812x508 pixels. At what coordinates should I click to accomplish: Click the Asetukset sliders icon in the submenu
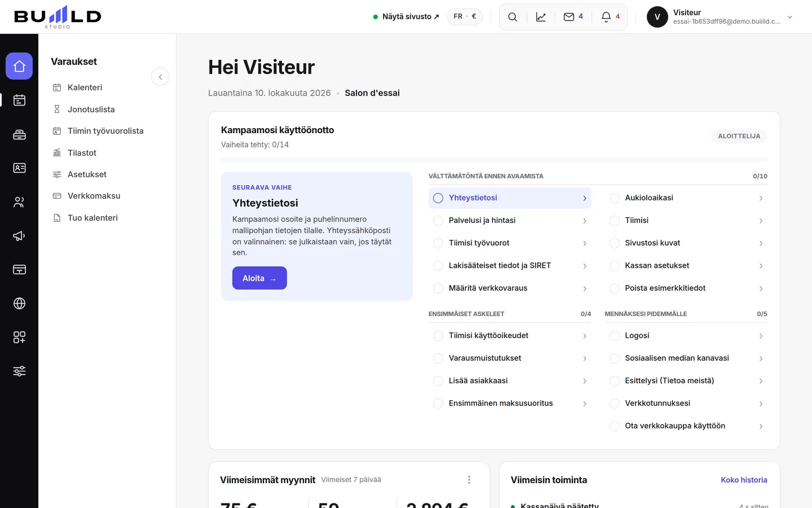pyautogui.click(x=57, y=174)
